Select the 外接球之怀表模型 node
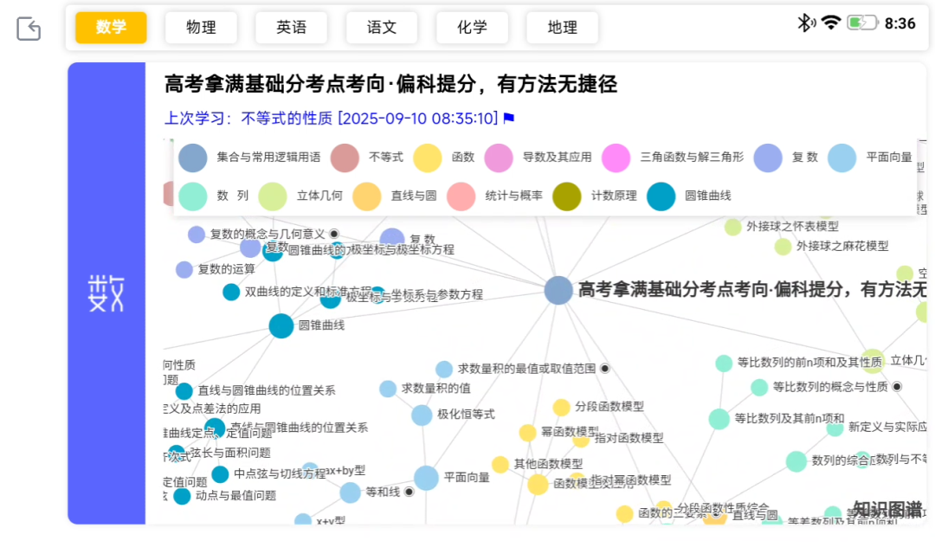935x560 pixels. pyautogui.click(x=732, y=228)
